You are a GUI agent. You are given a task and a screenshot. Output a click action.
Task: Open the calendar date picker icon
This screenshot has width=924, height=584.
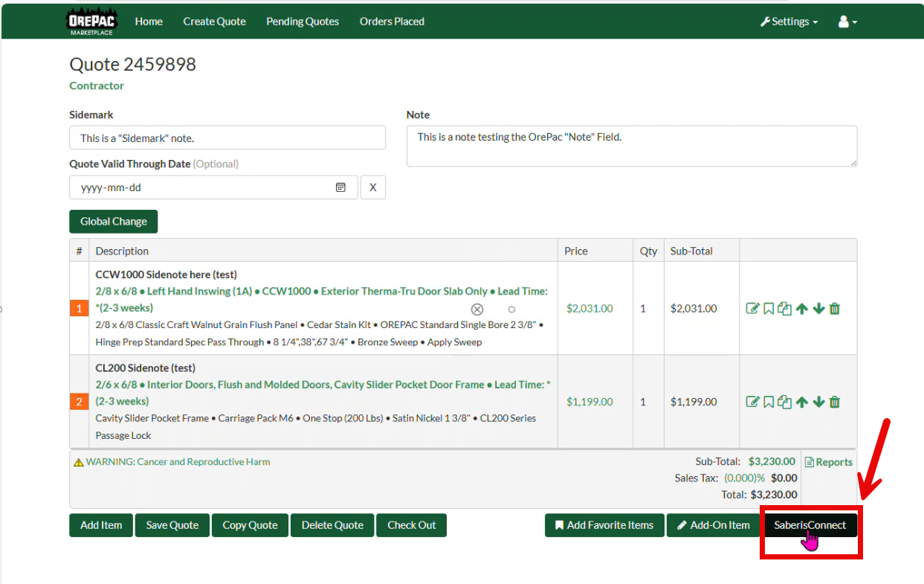(x=340, y=187)
